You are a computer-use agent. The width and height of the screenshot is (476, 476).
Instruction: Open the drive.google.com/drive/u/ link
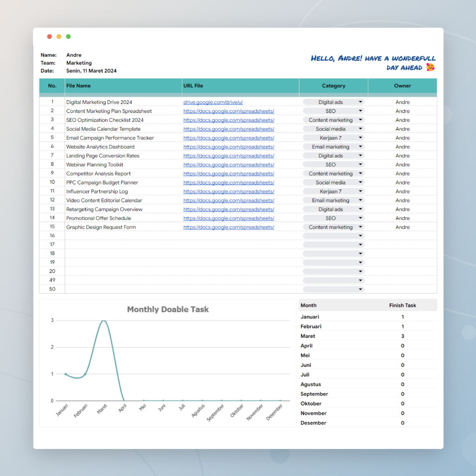(213, 102)
